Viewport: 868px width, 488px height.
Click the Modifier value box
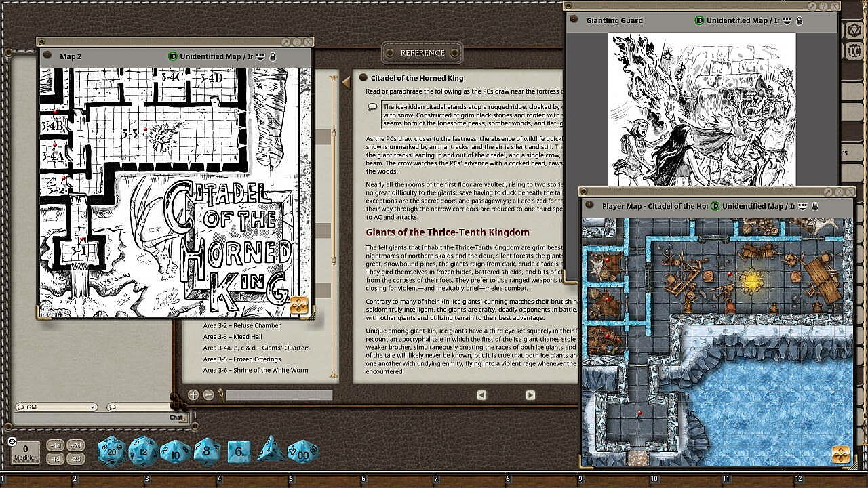tap(26, 453)
